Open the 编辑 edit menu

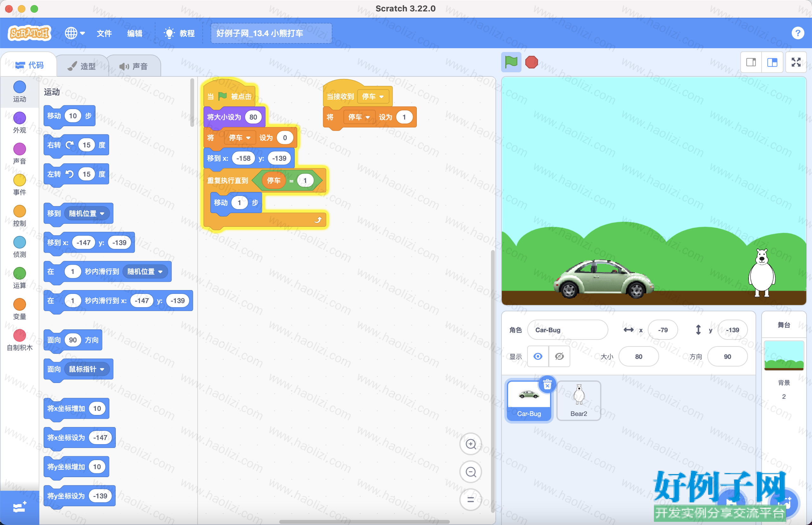click(x=135, y=33)
